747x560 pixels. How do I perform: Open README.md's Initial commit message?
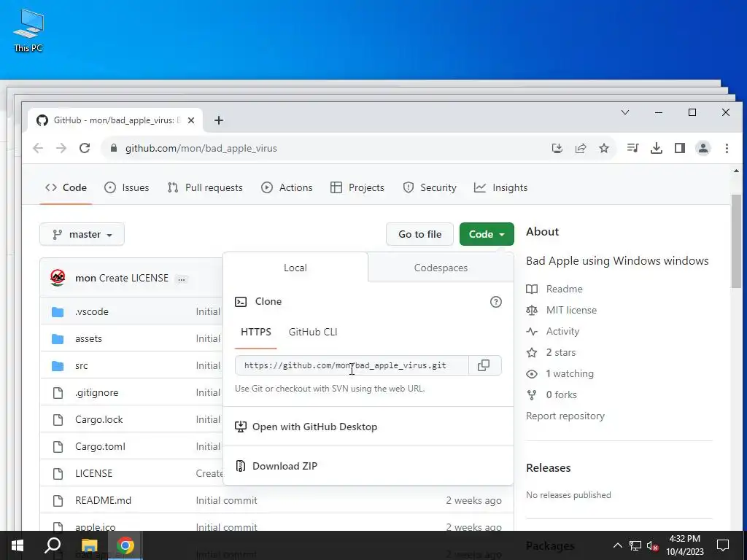click(x=226, y=500)
